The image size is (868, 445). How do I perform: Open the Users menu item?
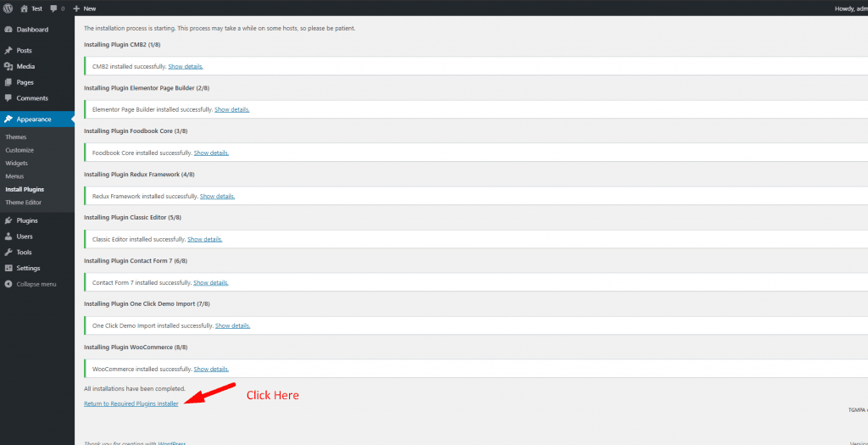[25, 236]
